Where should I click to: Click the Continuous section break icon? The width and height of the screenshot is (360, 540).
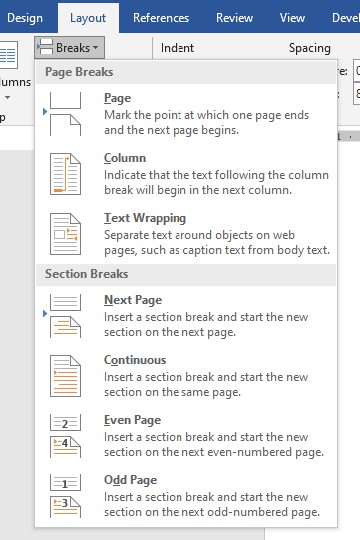65,376
